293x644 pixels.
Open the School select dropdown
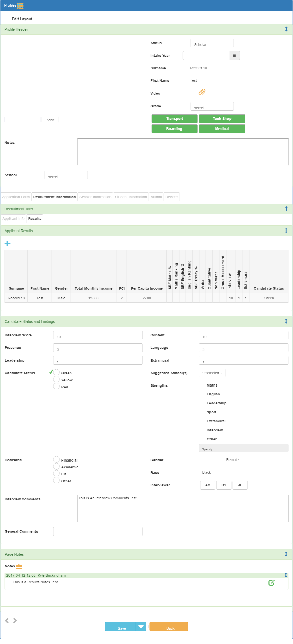66,175
